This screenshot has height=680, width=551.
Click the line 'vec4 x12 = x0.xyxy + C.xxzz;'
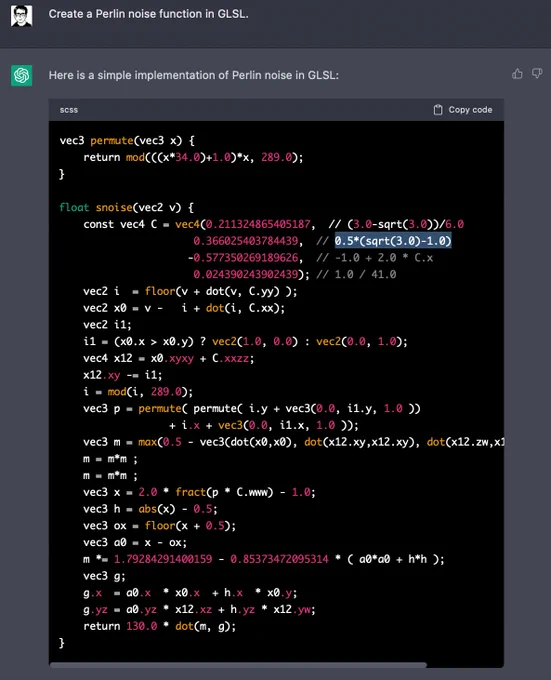[x=169, y=358]
